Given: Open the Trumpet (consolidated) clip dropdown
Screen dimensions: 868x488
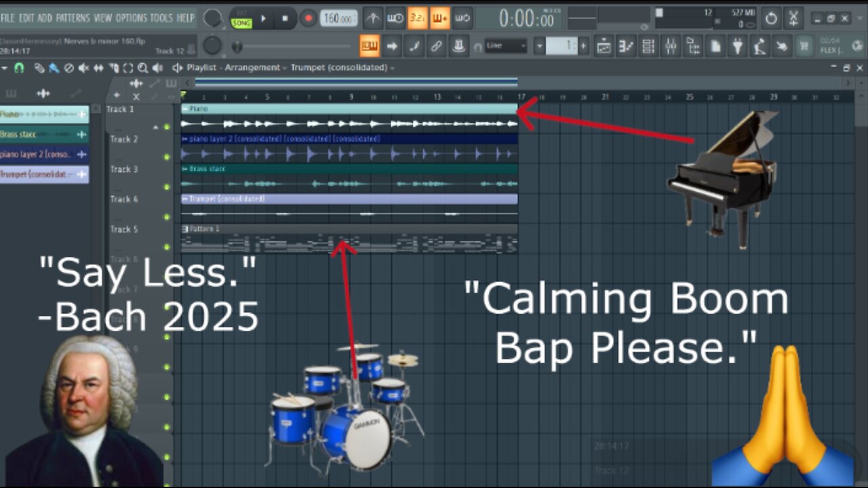Looking at the screenshot, I should click(x=343, y=68).
